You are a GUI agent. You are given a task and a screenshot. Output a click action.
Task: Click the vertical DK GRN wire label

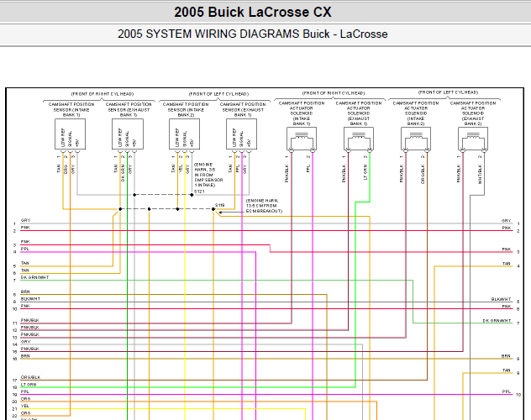tap(123, 173)
